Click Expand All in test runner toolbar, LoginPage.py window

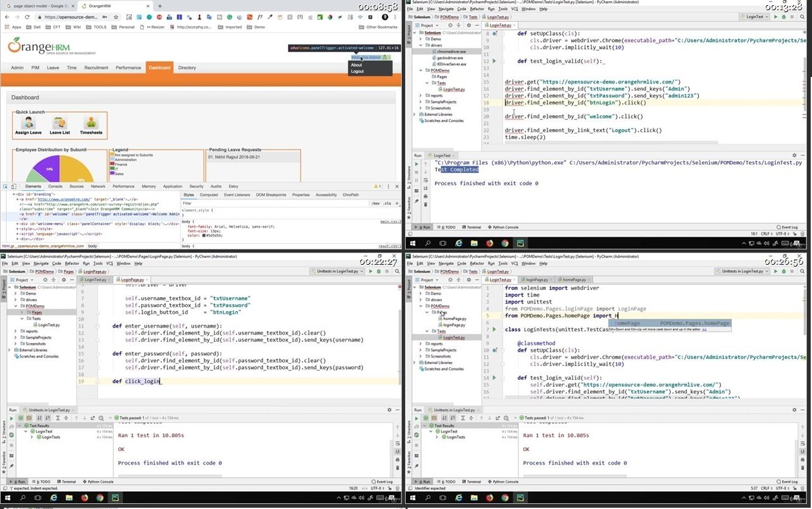point(57,418)
